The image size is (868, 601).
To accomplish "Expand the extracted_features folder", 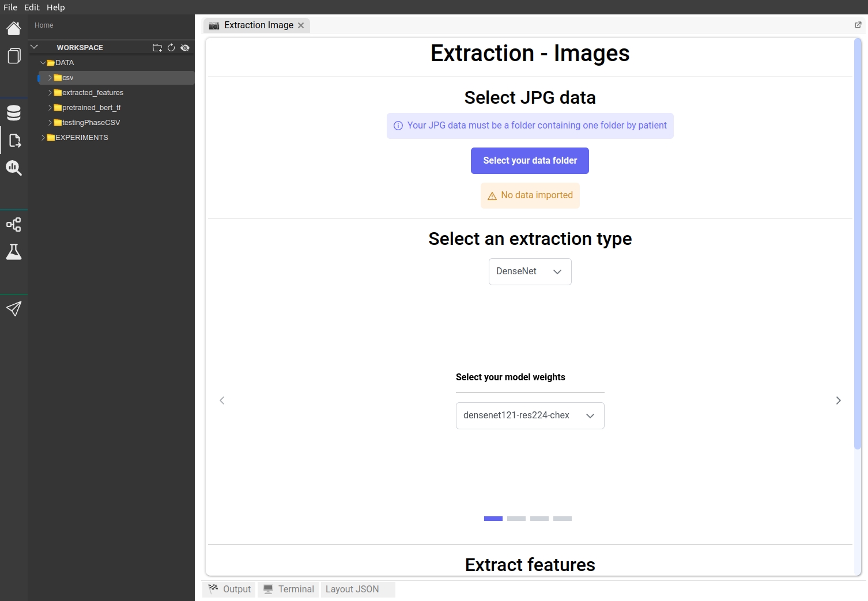I will click(92, 93).
